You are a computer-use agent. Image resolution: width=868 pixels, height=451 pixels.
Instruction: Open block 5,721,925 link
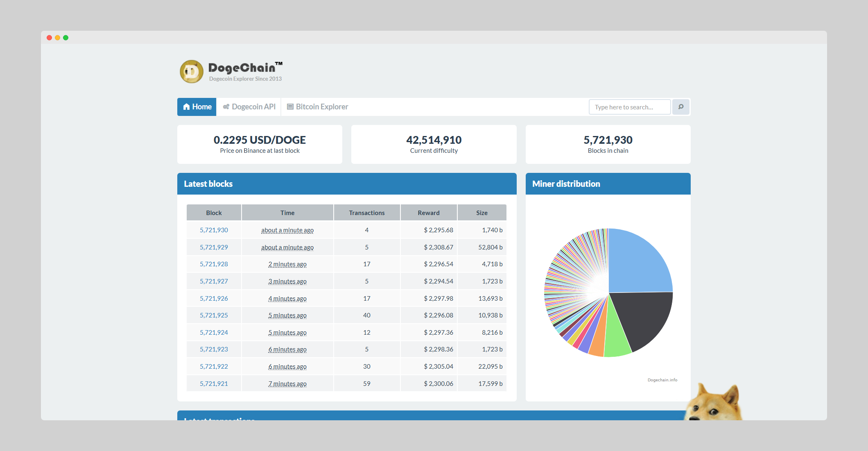pos(214,315)
